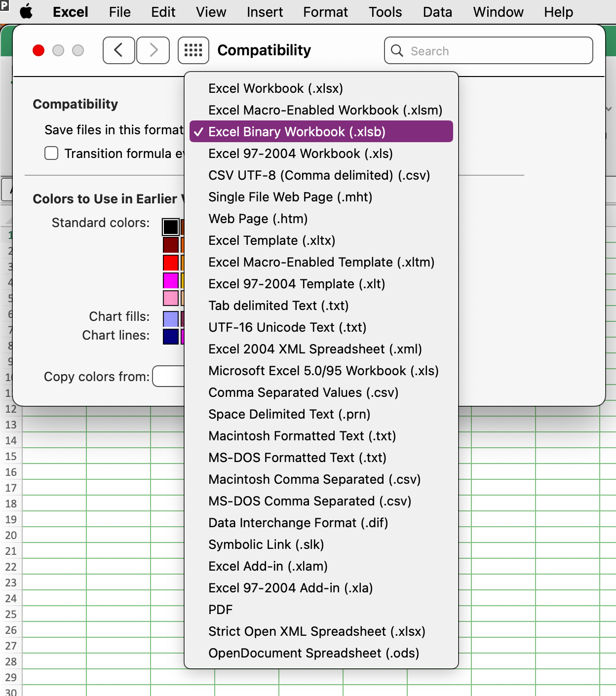Choose Tab delimited Text (.txt)
The width and height of the screenshot is (616, 696).
point(321,306)
